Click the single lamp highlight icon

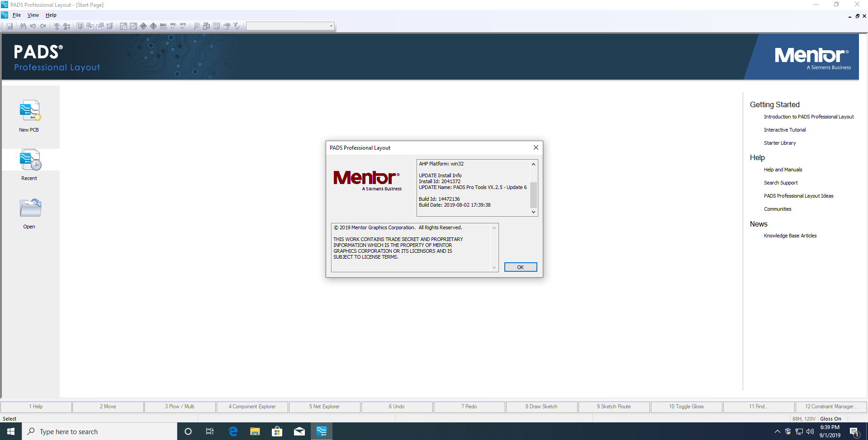pyautogui.click(x=57, y=26)
